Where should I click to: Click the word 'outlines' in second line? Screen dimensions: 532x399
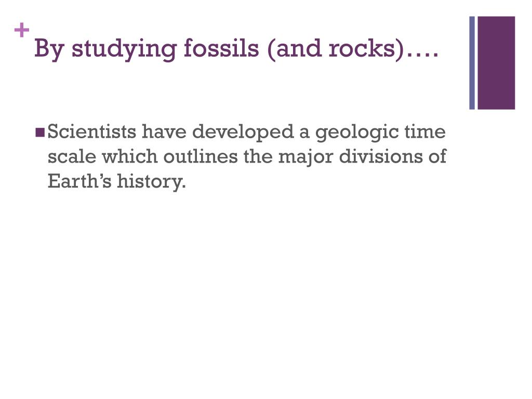[x=201, y=156]
